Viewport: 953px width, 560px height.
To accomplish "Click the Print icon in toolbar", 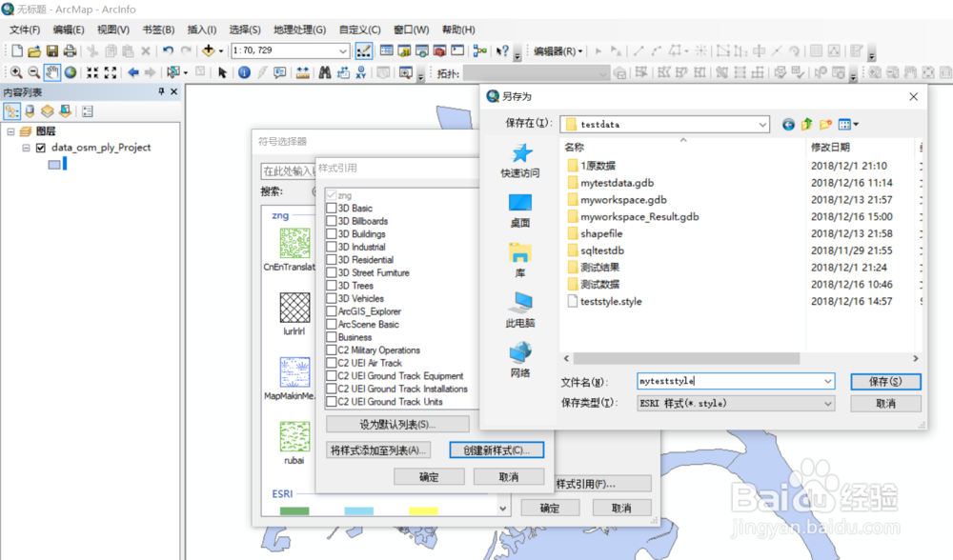I will pos(70,51).
